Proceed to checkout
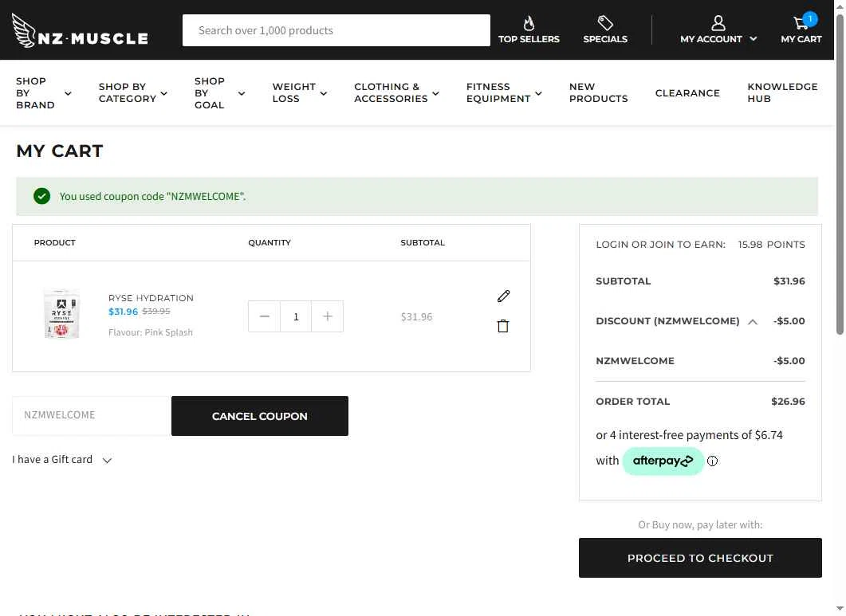 pos(700,558)
